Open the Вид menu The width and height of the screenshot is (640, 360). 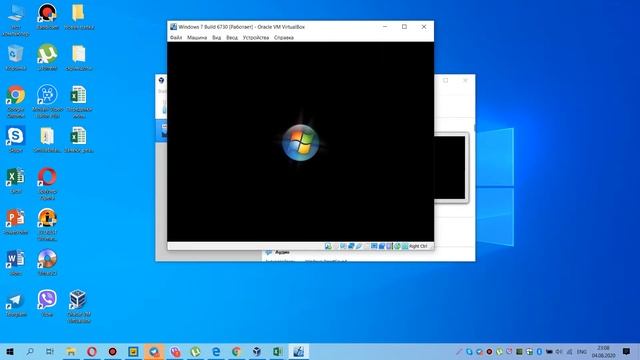tap(217, 38)
